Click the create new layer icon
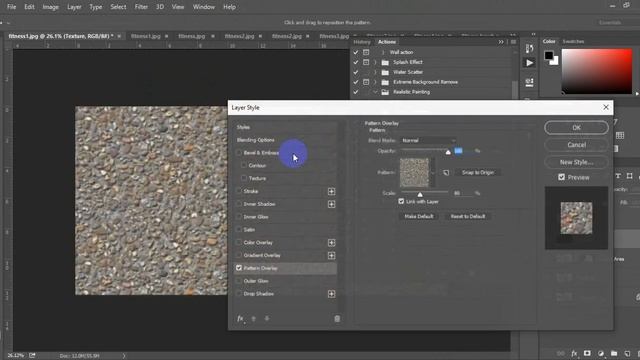 627,353
